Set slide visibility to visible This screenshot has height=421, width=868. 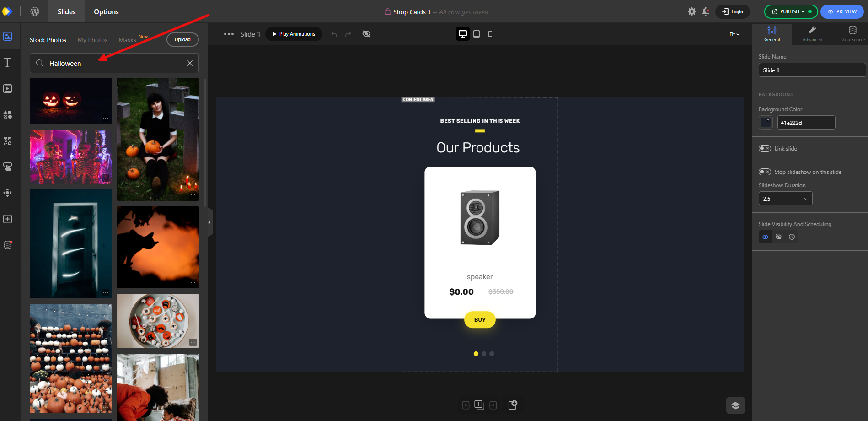coord(765,237)
